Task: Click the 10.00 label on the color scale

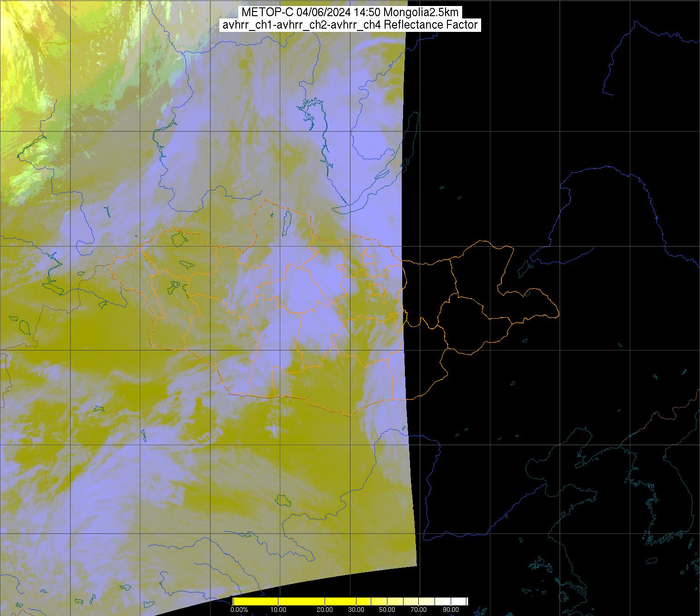Action: click(x=278, y=610)
